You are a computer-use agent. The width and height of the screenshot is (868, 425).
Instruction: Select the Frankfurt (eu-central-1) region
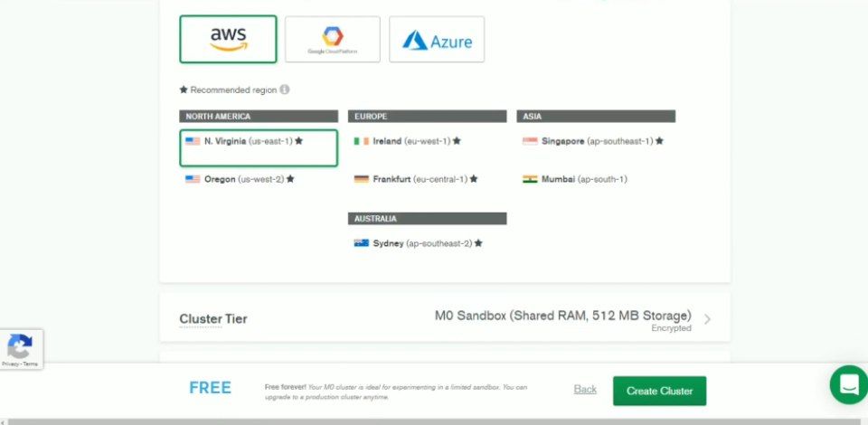(416, 179)
